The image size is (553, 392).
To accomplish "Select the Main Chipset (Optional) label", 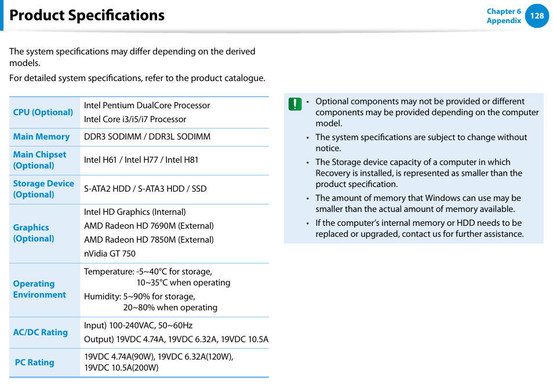I will click(x=39, y=160).
